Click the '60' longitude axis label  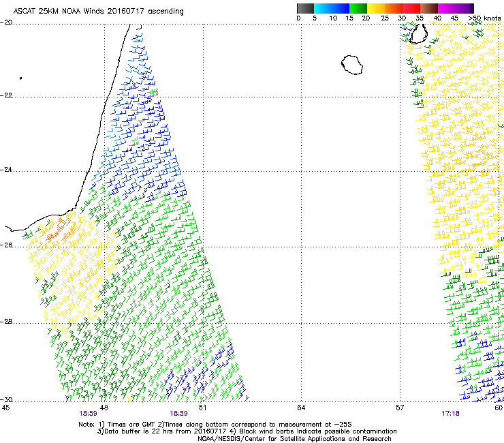(x=499, y=408)
